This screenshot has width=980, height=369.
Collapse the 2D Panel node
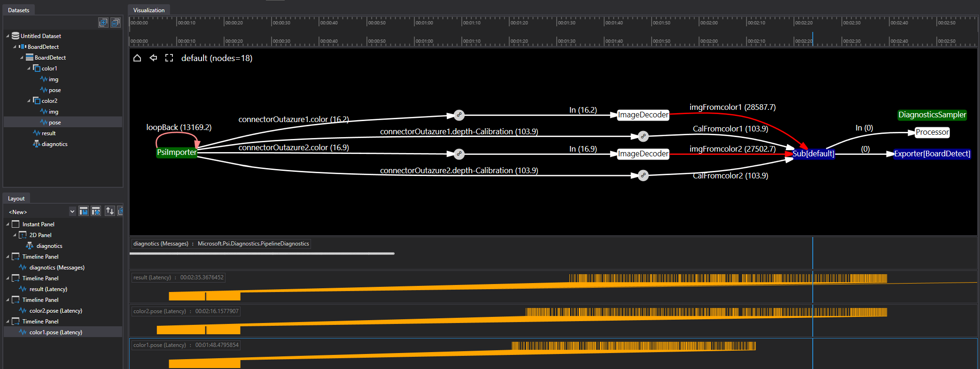(15, 235)
